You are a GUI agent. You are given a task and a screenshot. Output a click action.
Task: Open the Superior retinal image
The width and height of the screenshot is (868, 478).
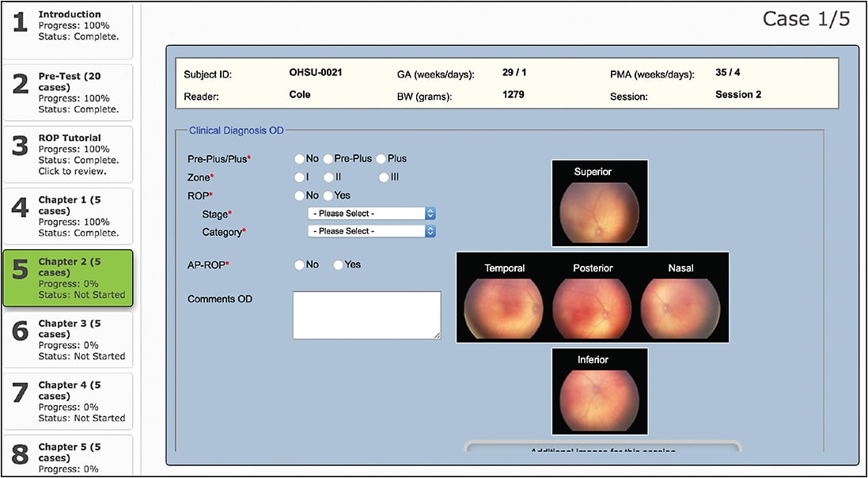pyautogui.click(x=599, y=206)
